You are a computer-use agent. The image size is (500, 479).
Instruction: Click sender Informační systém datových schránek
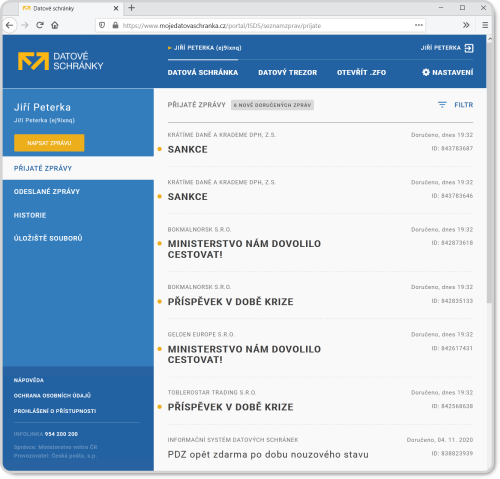(x=233, y=440)
